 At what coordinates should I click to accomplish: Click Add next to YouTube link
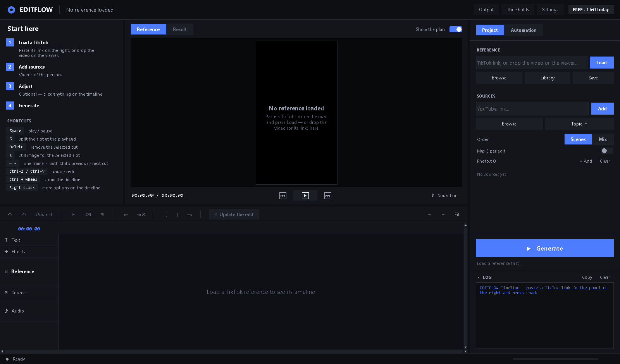[x=602, y=109]
